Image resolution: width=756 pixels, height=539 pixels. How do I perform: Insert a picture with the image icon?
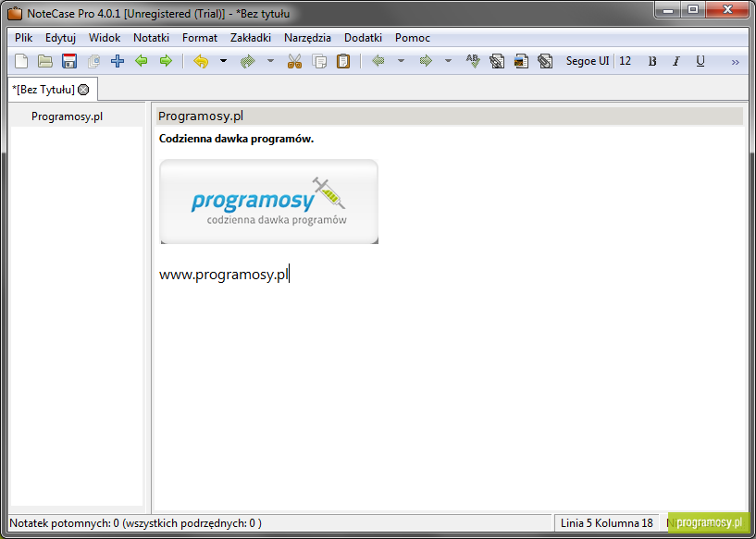[x=521, y=61]
